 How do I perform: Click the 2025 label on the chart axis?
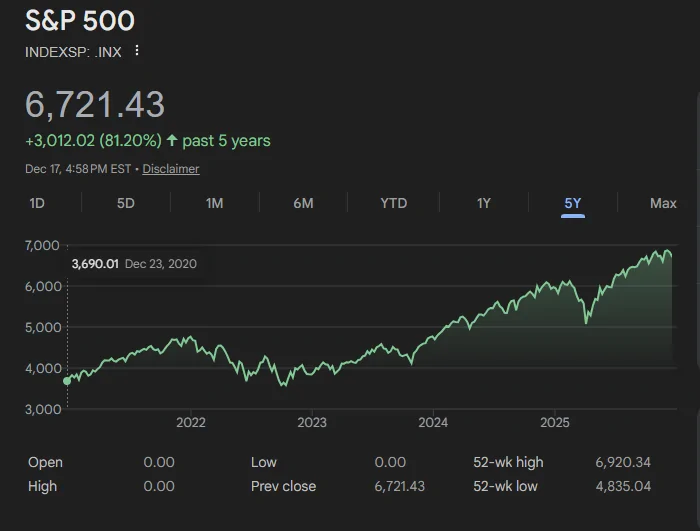coord(554,423)
